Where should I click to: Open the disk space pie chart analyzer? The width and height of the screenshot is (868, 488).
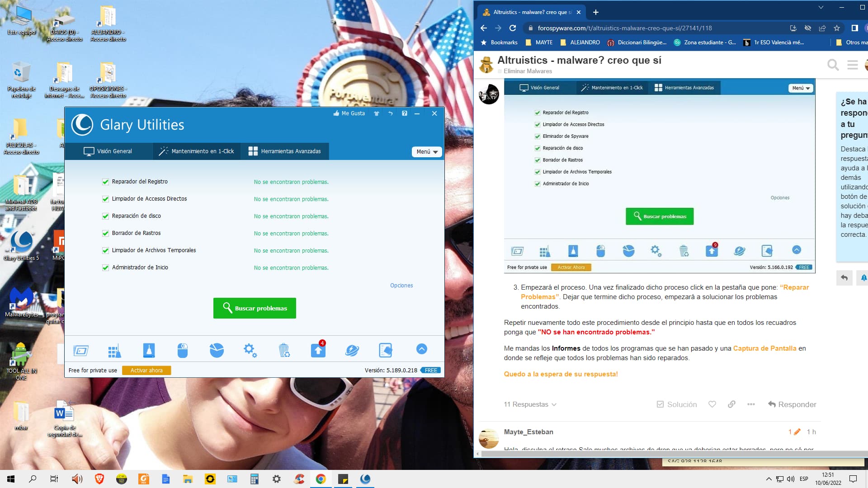[217, 350]
